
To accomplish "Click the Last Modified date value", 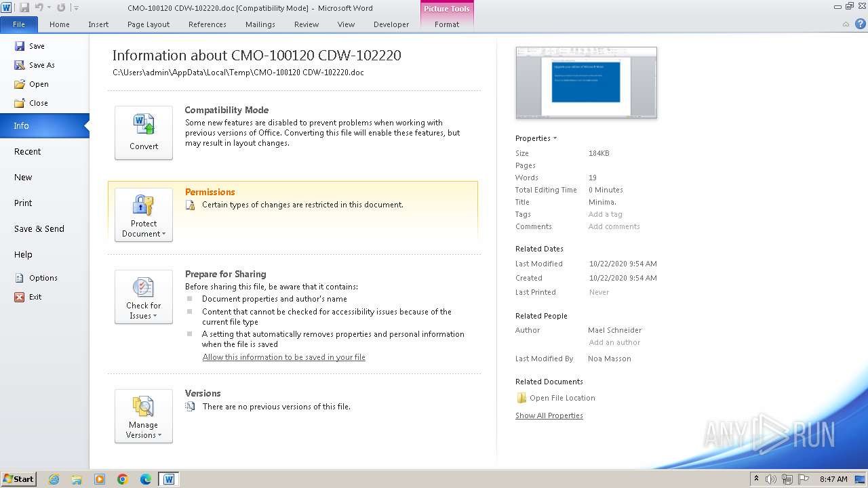I will pyautogui.click(x=623, y=264).
